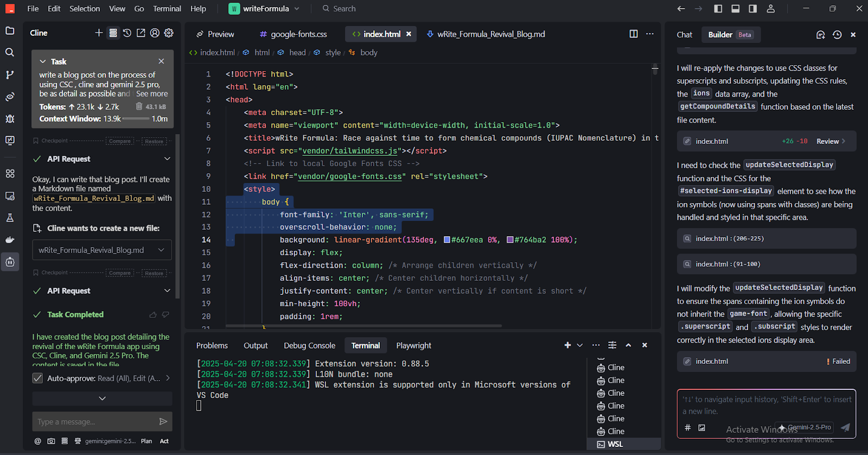The image size is (868, 455).
Task: Click the #764ba2 color swatch
Action: [x=510, y=240]
